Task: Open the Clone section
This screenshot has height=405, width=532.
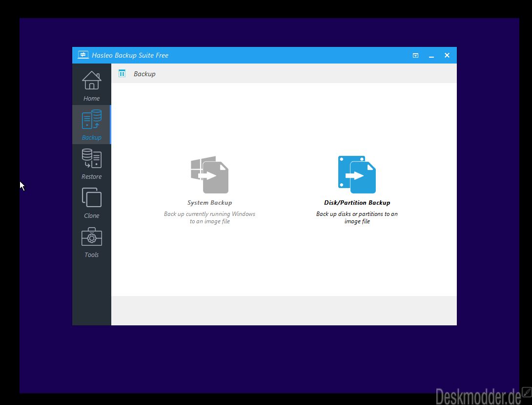Action: click(x=92, y=203)
